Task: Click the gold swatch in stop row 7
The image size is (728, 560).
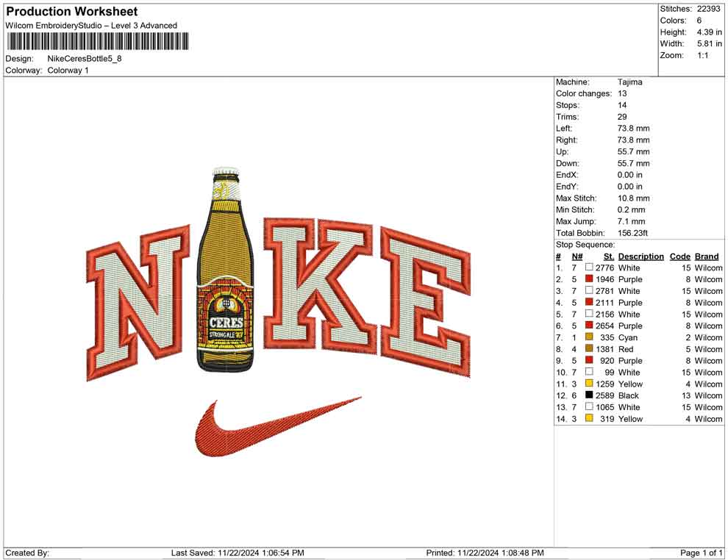Action: [589, 337]
